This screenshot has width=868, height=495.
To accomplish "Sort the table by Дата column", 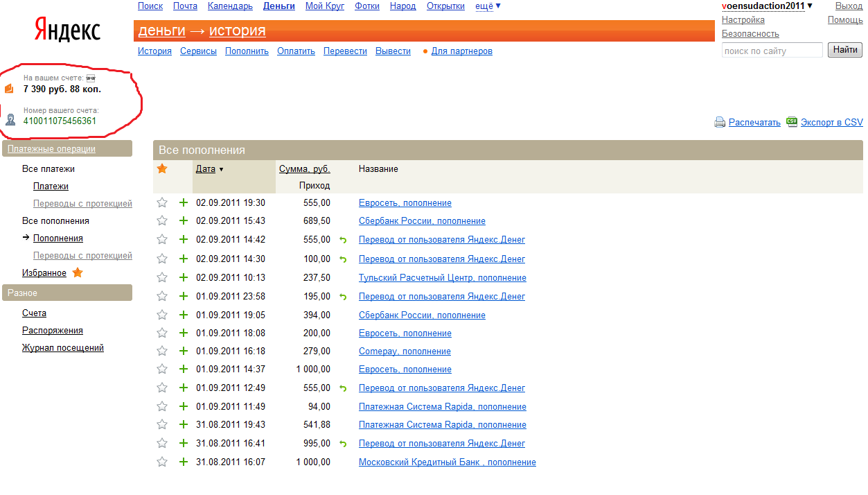I will (x=206, y=168).
